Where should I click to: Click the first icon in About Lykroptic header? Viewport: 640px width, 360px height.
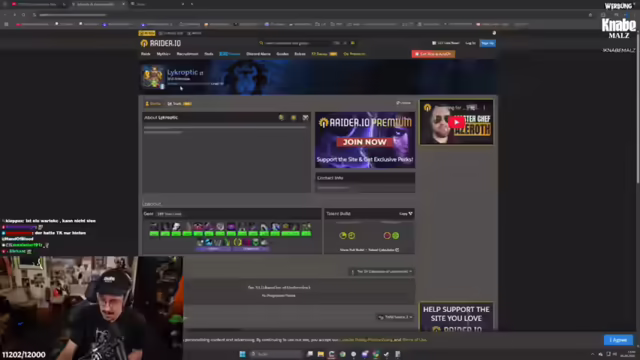pyautogui.click(x=281, y=118)
